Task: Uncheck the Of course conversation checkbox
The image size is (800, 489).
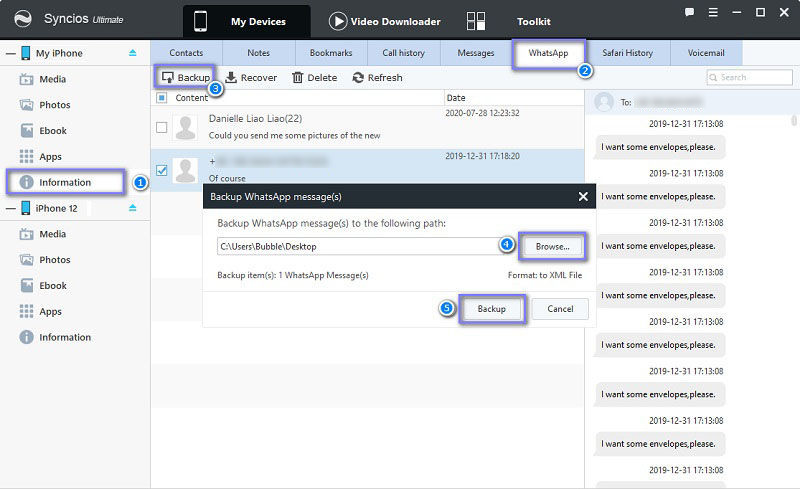Action: tap(162, 170)
